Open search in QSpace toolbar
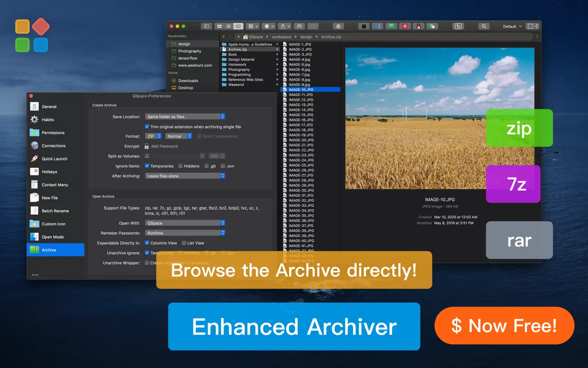Image resolution: width=588 pixels, height=368 pixels. pos(484,27)
